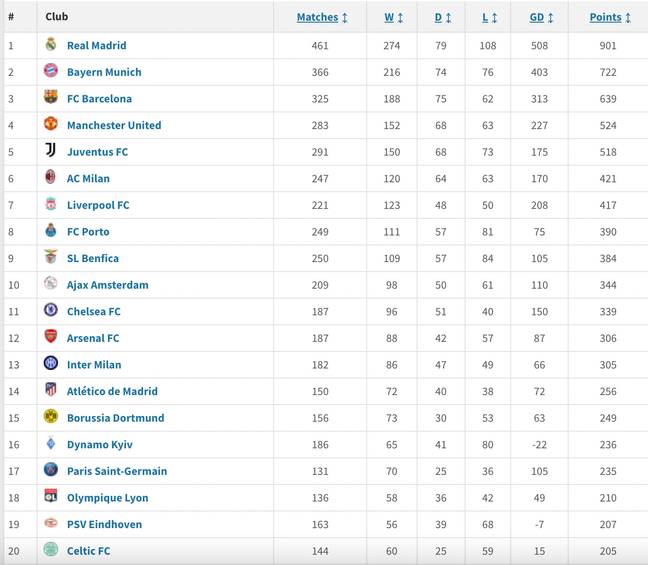Sort the table by W column
The height and width of the screenshot is (565, 648).
(389, 17)
